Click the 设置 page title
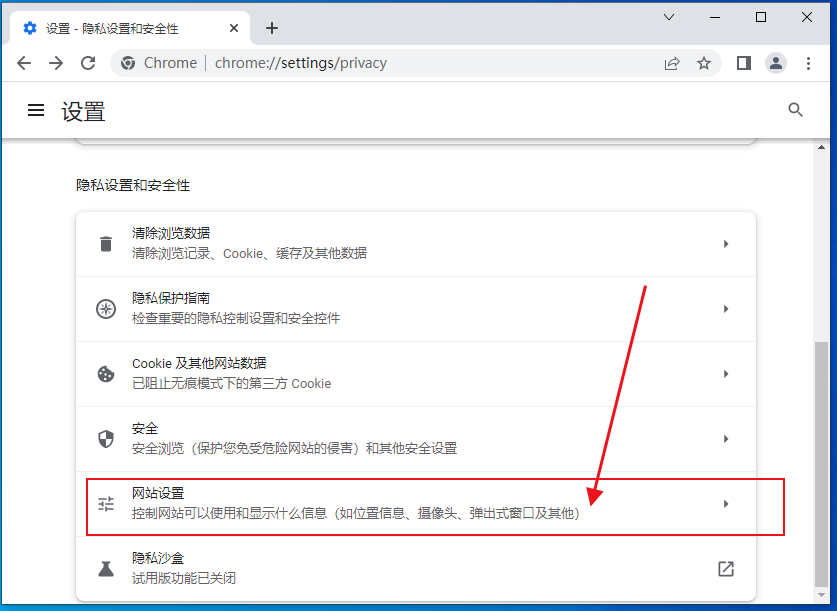Screen dimensions: 837x611 [x=83, y=112]
